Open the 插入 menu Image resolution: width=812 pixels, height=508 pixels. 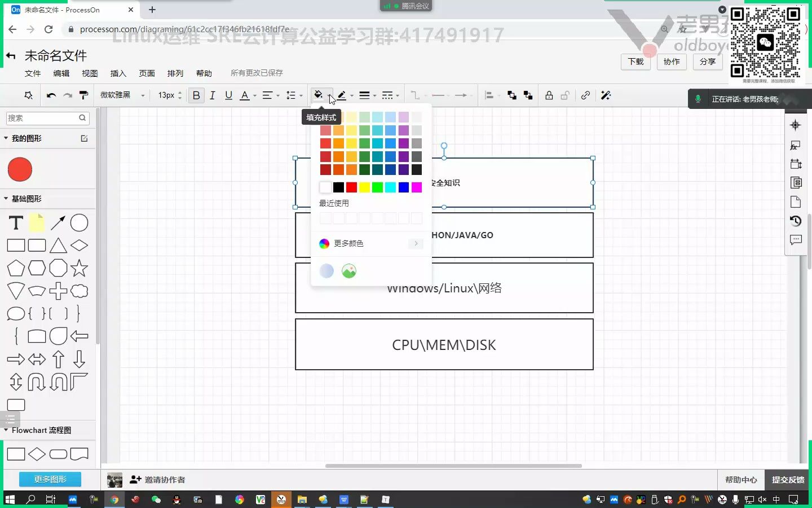(118, 73)
